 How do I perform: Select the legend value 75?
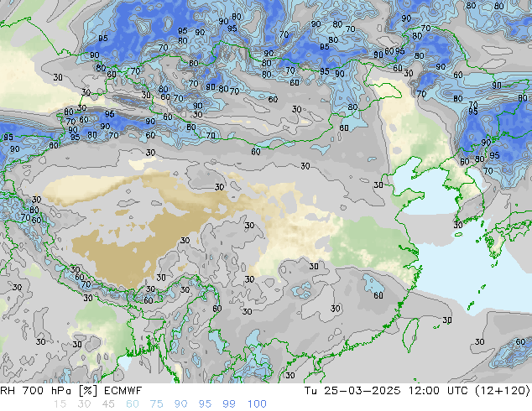156,404
